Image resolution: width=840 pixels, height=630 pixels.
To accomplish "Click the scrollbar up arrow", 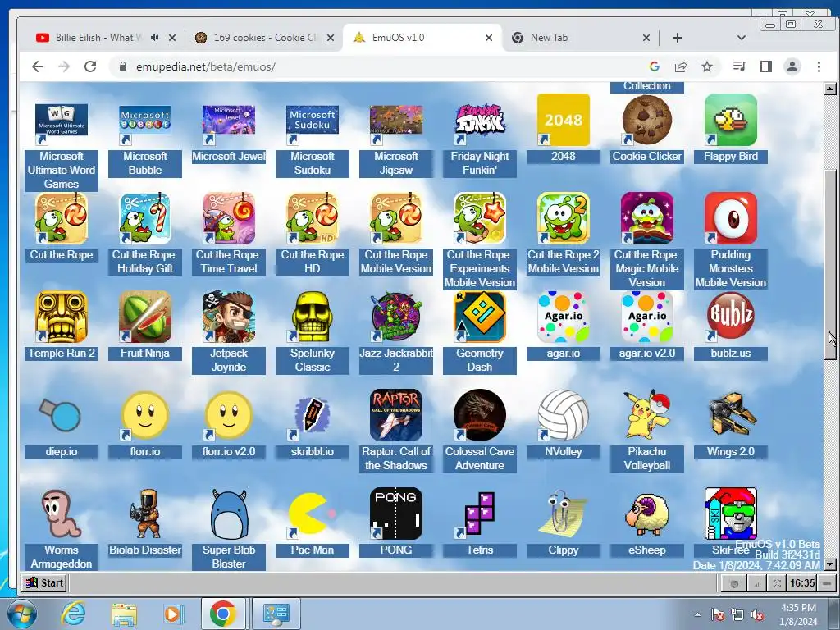I will tap(830, 89).
